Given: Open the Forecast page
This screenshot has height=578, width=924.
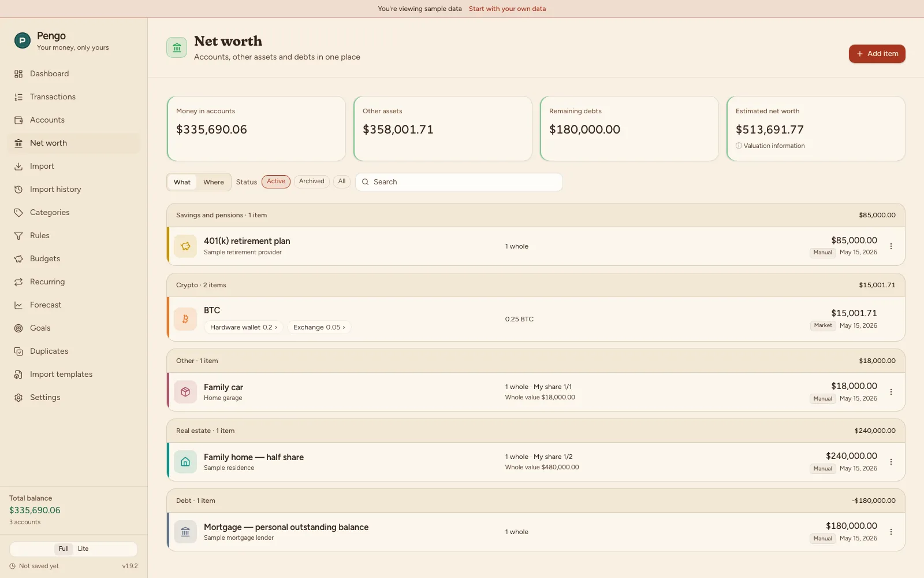Looking at the screenshot, I should click(x=74, y=305).
